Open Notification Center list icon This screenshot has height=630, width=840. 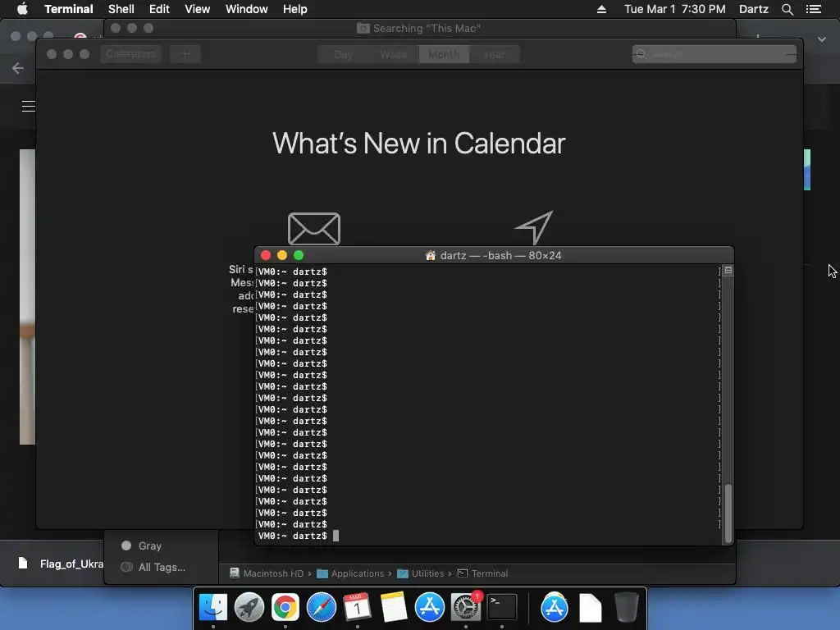point(814,9)
